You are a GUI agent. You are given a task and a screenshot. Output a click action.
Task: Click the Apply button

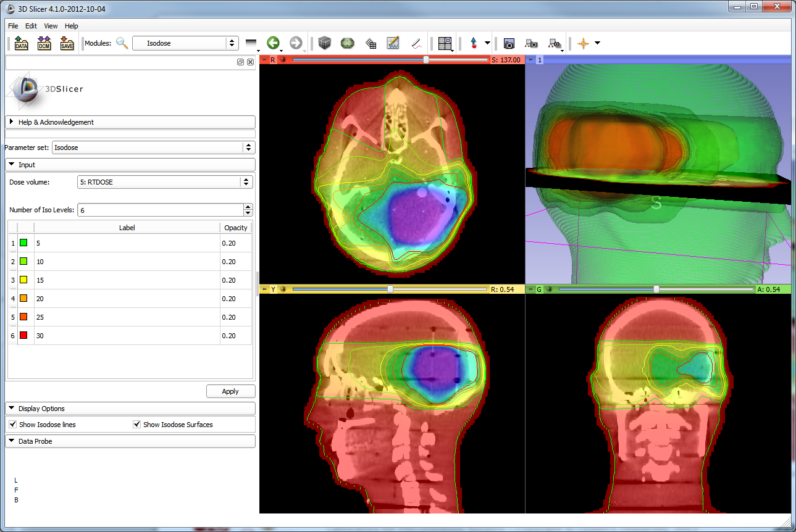[x=230, y=391]
